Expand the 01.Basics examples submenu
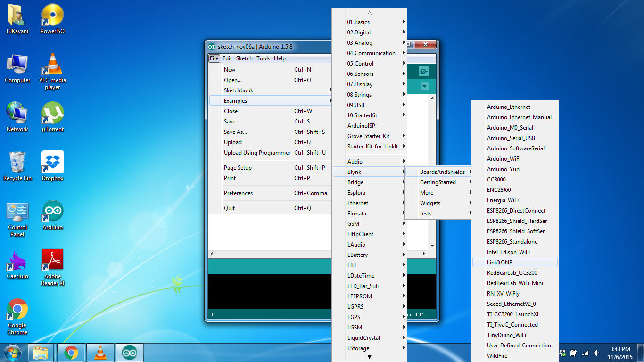644x362 pixels. [x=369, y=22]
